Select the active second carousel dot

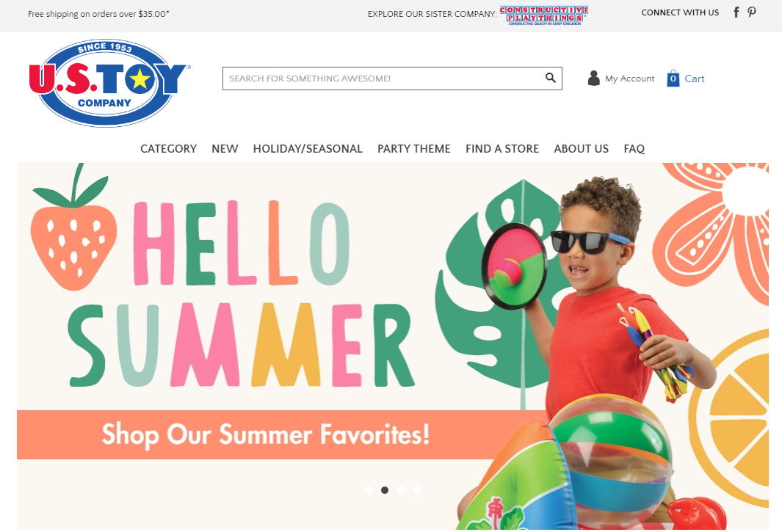coord(385,490)
